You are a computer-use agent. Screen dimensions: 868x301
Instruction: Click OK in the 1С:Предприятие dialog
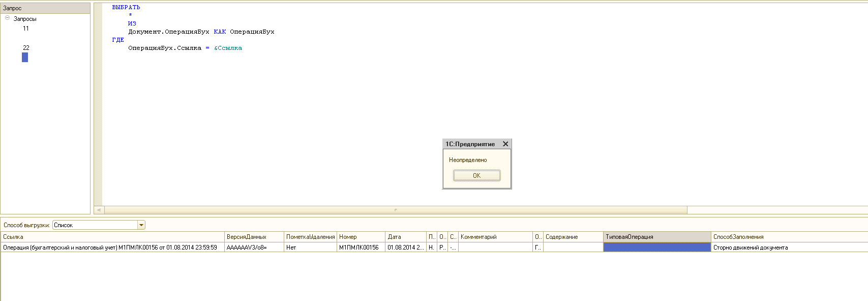(x=476, y=176)
